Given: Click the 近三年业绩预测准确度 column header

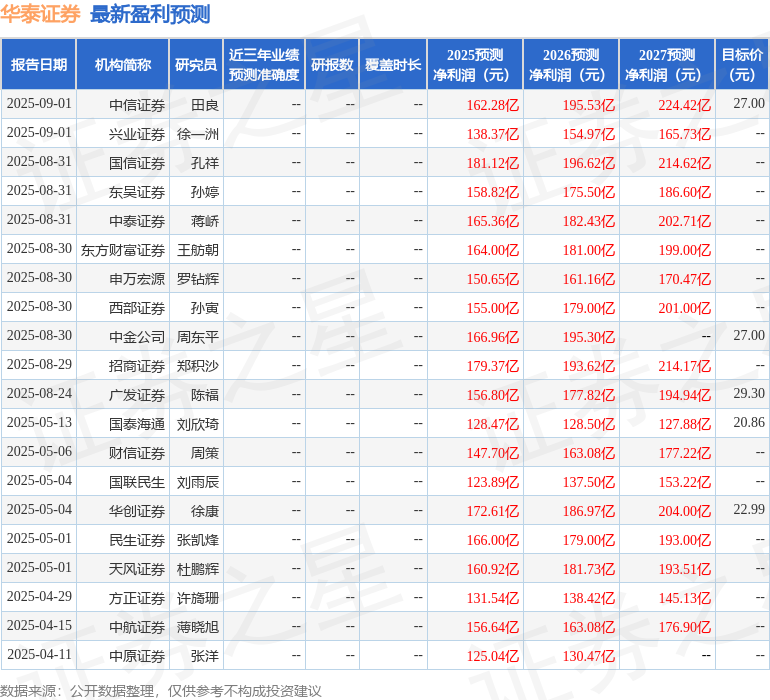Looking at the screenshot, I should click(263, 65).
